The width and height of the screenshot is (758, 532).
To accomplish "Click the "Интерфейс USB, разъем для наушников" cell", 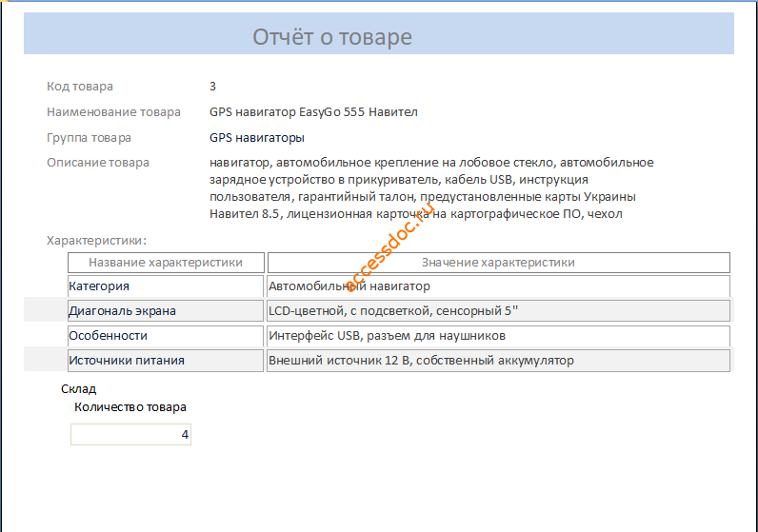I will point(498,336).
